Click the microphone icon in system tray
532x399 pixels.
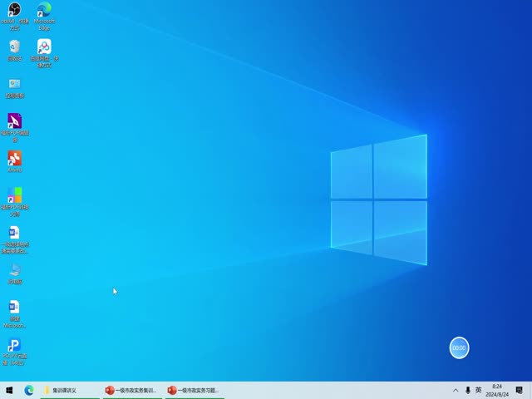pyautogui.click(x=467, y=390)
